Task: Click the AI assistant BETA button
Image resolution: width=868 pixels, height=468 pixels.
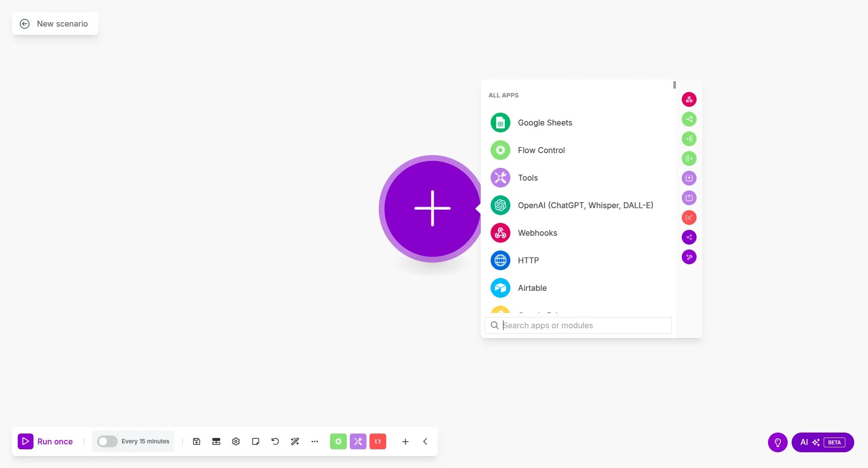Action: [x=822, y=442]
